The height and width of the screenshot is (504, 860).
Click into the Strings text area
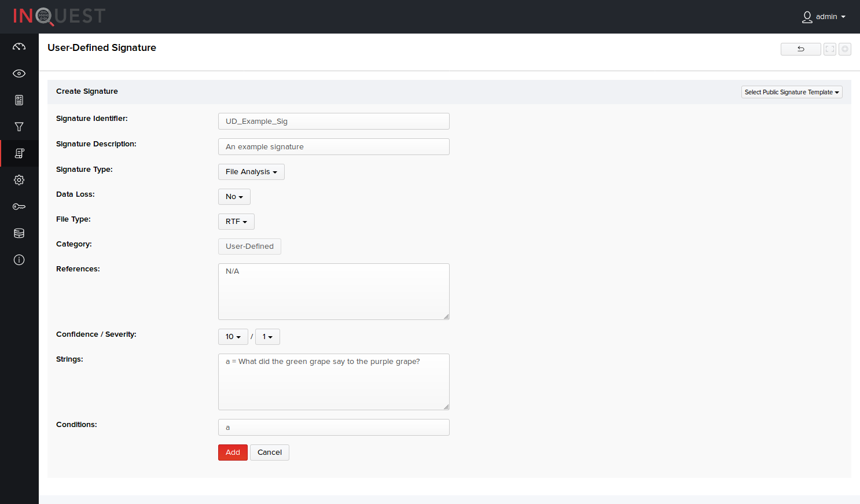click(333, 382)
